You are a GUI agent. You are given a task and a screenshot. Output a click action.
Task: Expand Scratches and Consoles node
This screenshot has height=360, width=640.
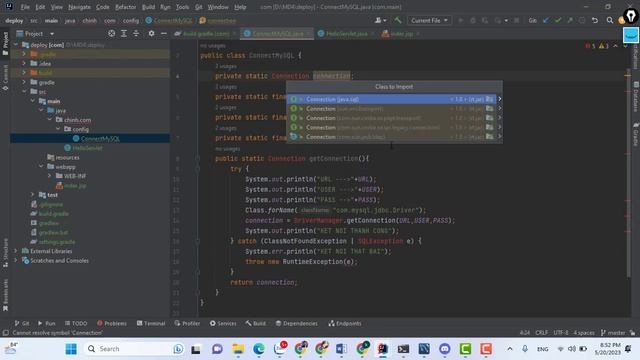[x=16, y=260]
